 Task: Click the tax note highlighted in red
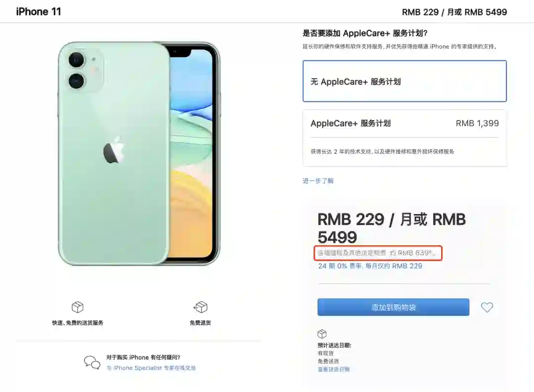tap(378, 253)
